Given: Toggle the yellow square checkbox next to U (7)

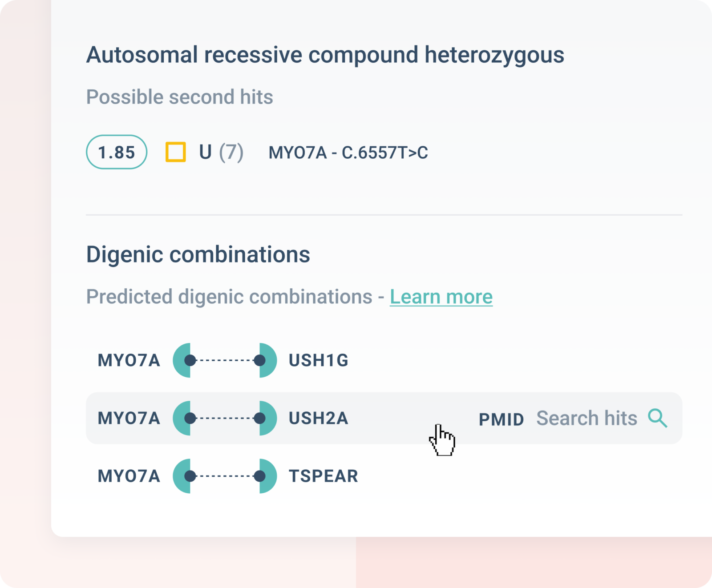Looking at the screenshot, I should tap(176, 152).
